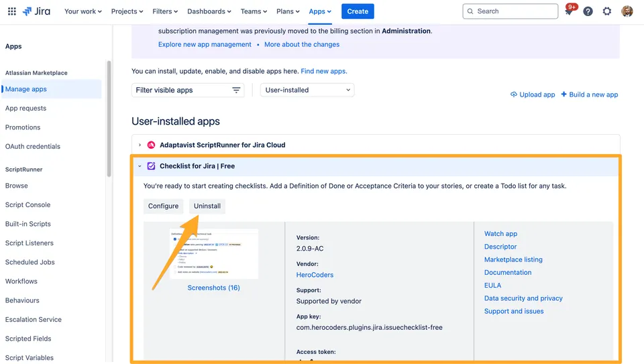Screen dimensions: 644x364
Task: Open the app switcher grid icon
Action: (10, 11)
